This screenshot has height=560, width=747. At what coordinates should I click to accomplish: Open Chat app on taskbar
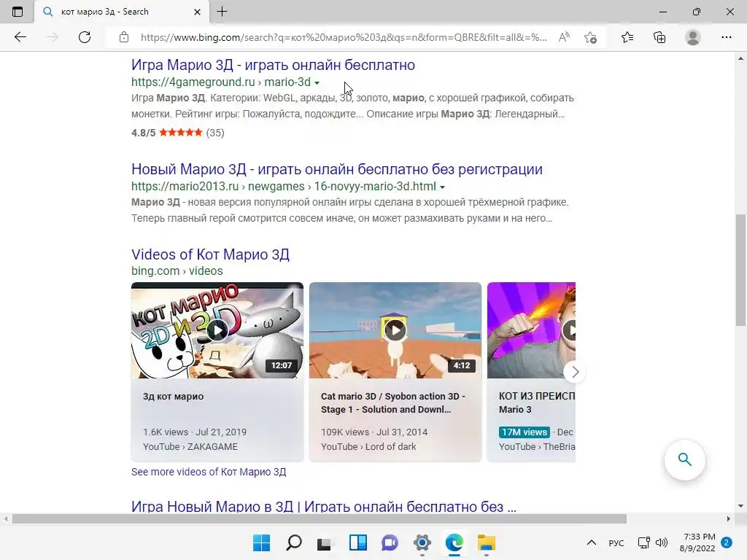click(x=390, y=542)
